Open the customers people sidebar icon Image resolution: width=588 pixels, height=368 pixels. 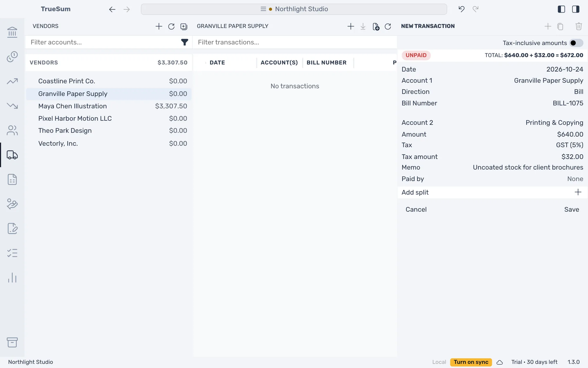click(12, 130)
